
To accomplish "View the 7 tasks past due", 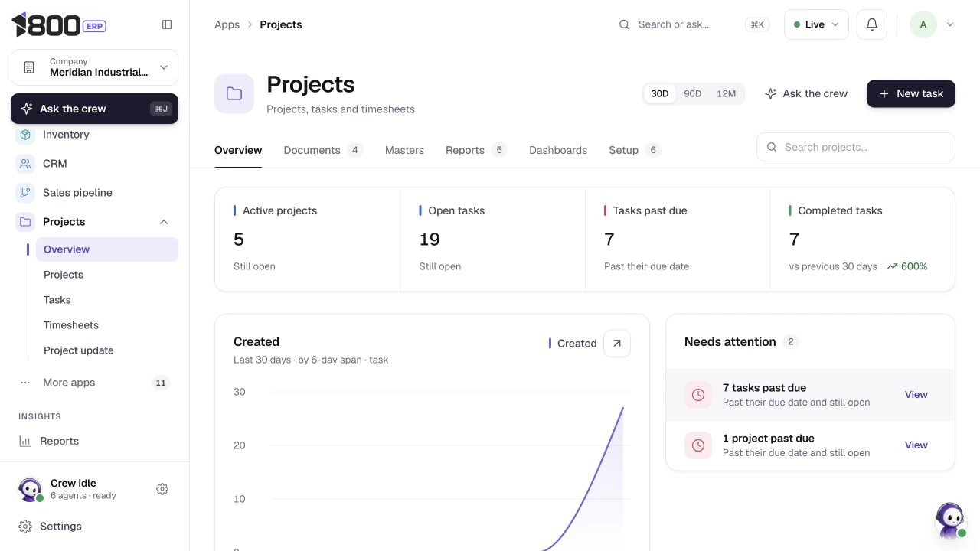I will (x=916, y=395).
